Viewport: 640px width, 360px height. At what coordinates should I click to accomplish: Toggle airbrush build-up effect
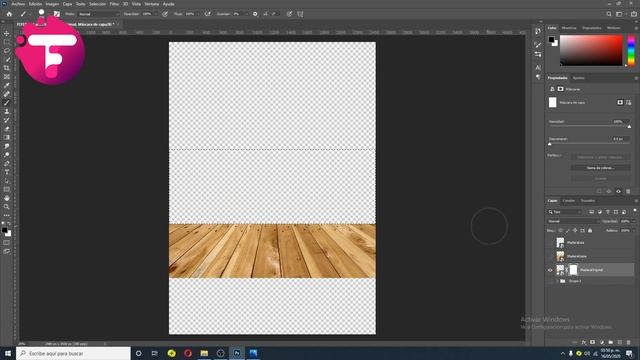208,14
